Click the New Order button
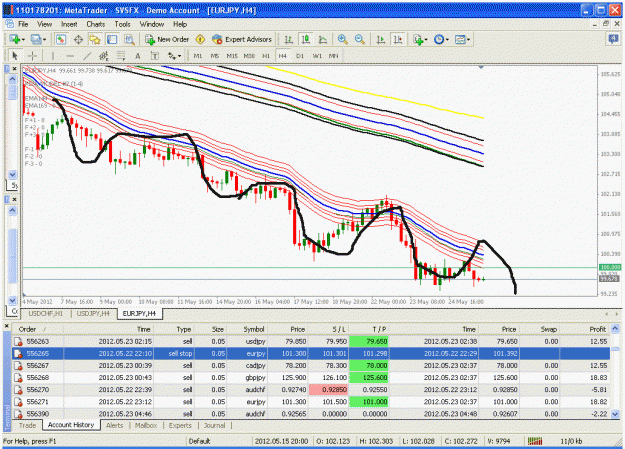 pyautogui.click(x=167, y=39)
